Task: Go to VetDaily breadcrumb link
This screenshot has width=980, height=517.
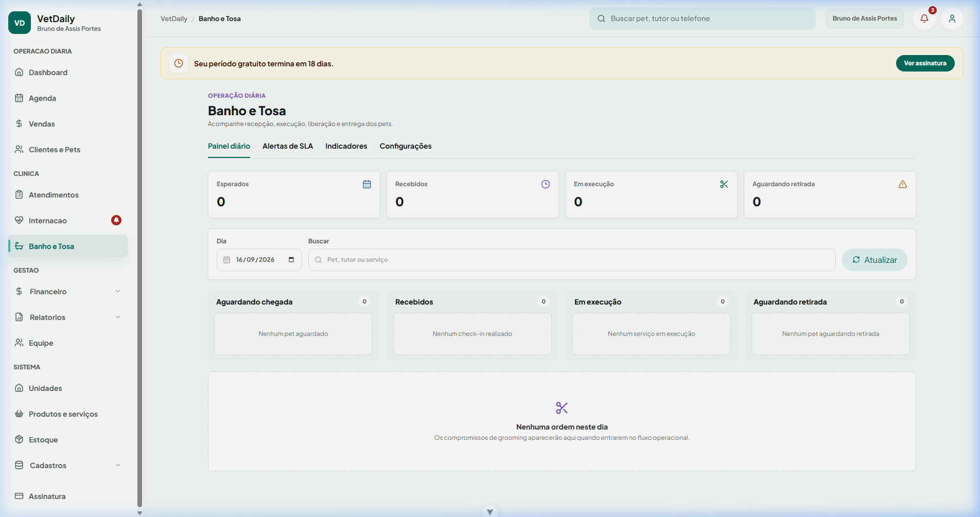Action: click(174, 19)
